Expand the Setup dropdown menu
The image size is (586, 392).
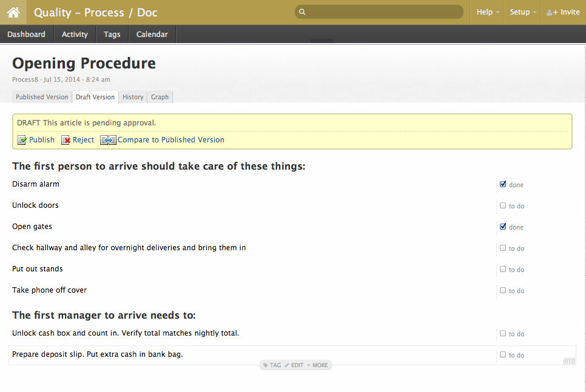pyautogui.click(x=523, y=12)
